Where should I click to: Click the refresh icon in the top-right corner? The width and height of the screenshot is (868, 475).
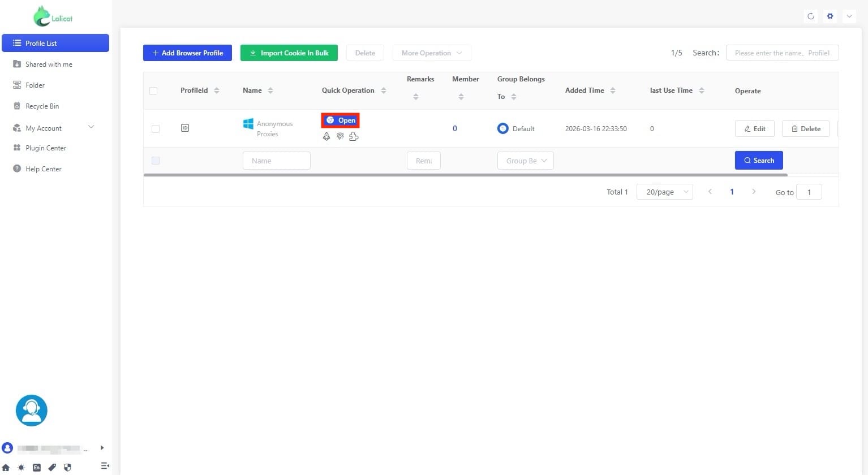(x=810, y=16)
